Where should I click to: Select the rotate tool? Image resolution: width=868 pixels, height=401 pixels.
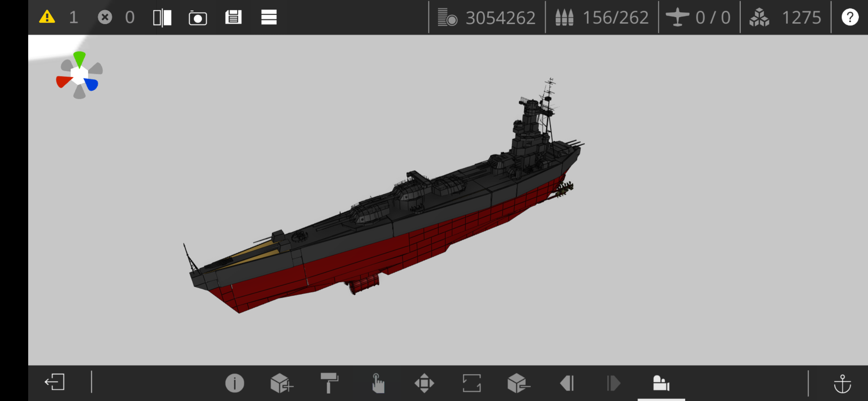[x=472, y=383]
